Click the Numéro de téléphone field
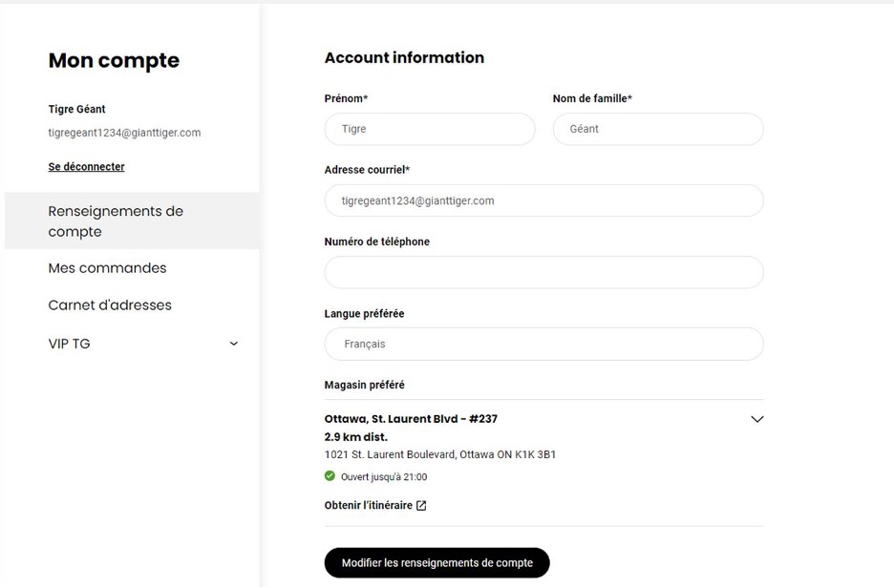The image size is (894, 588). [543, 272]
